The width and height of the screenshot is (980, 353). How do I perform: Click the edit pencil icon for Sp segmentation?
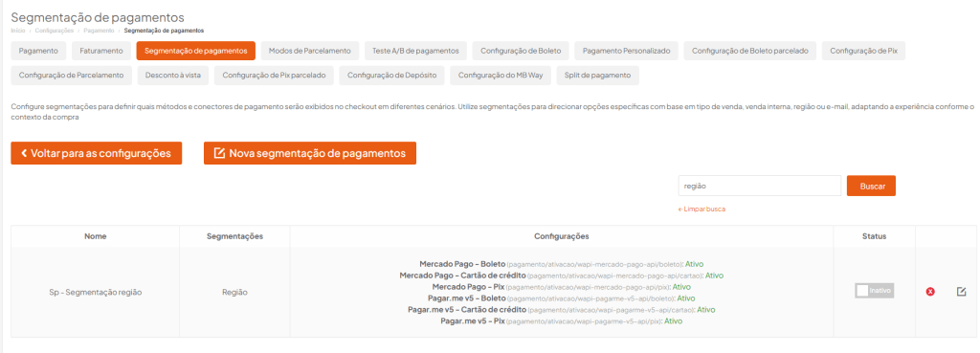[x=961, y=291]
